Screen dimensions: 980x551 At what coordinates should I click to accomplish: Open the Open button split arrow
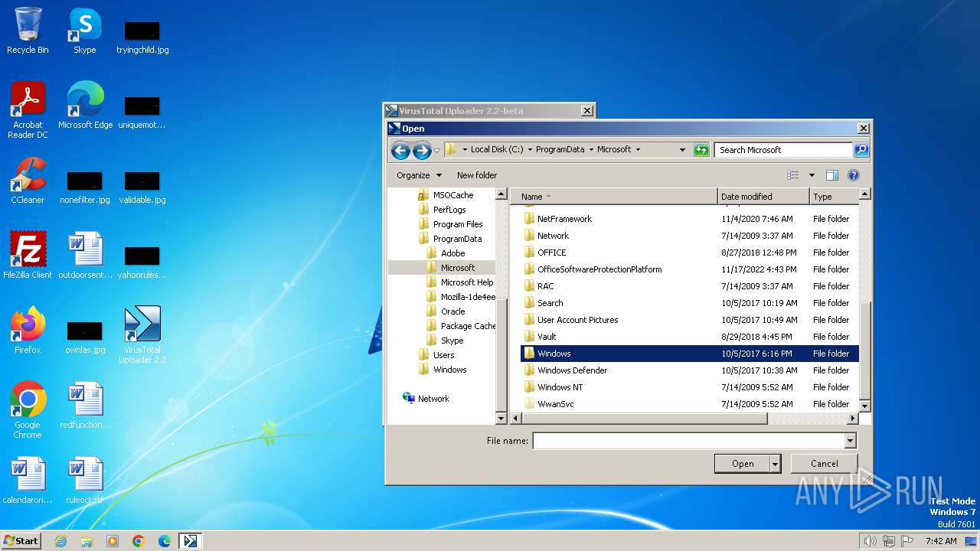click(775, 464)
